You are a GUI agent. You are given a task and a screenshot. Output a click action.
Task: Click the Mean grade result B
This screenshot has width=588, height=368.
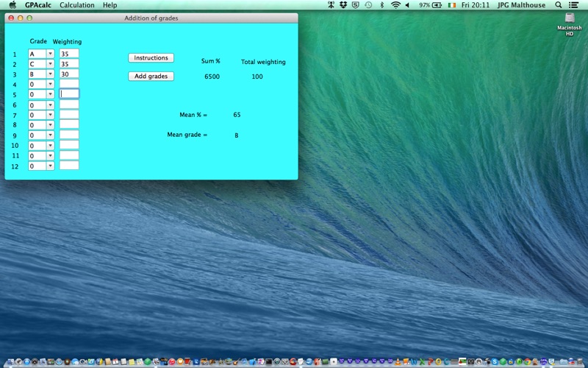click(236, 135)
